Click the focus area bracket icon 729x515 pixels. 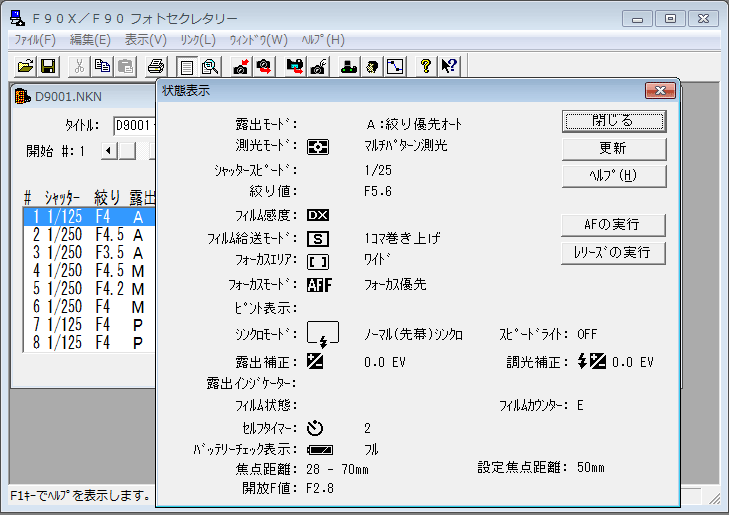coord(318,262)
